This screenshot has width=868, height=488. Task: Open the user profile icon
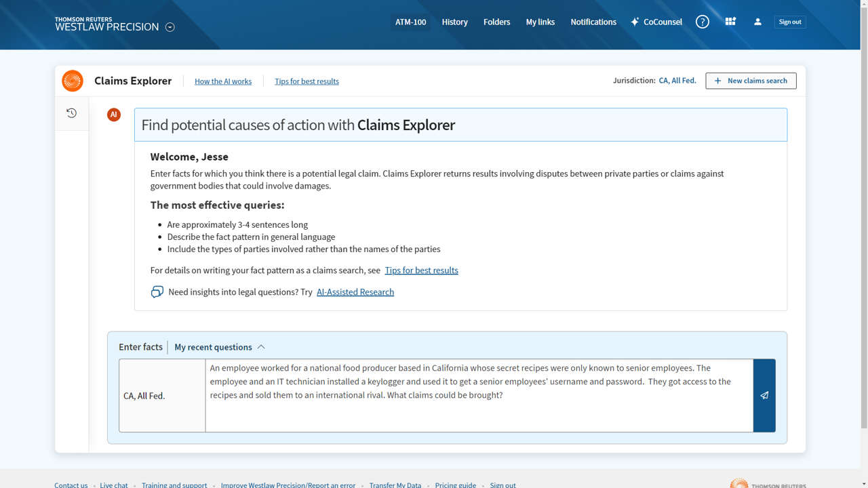[x=757, y=22]
